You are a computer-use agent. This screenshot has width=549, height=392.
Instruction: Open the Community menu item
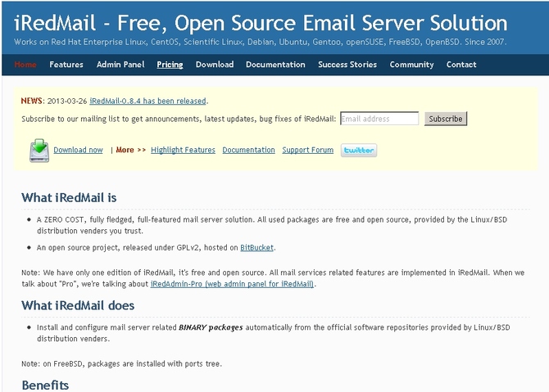[411, 65]
